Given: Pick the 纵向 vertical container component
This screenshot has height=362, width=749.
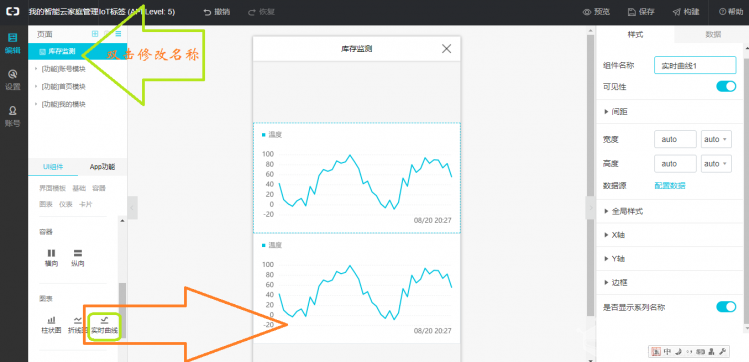Looking at the screenshot, I should [x=77, y=258].
